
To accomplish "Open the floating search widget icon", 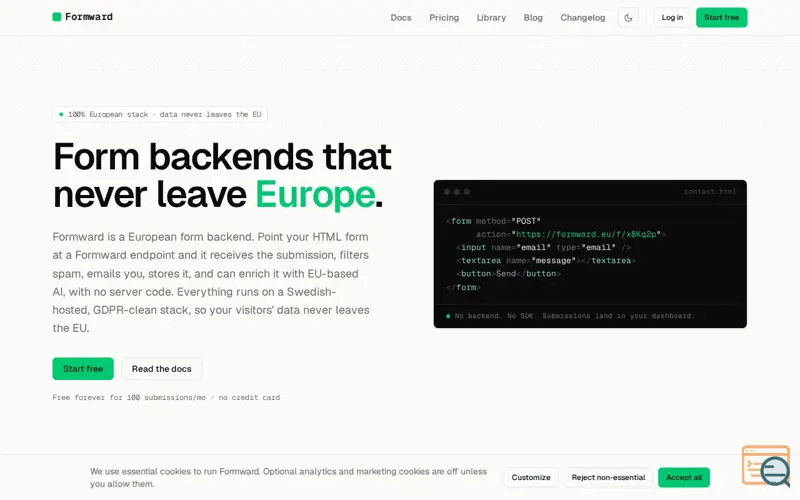I will (767, 466).
